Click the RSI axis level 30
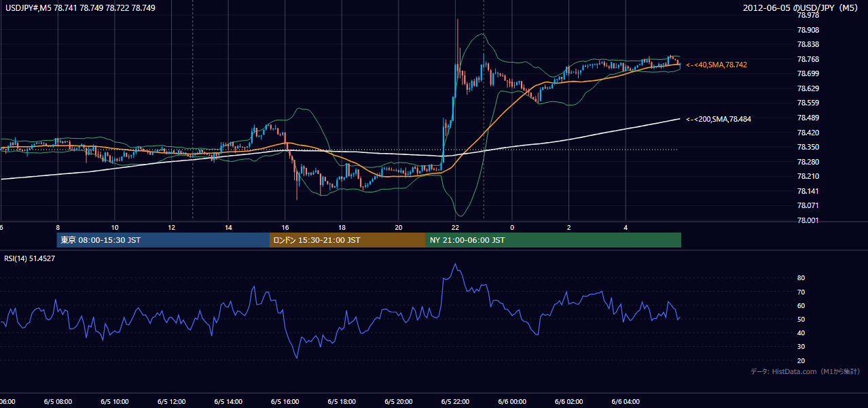This screenshot has height=408, width=868. [801, 346]
